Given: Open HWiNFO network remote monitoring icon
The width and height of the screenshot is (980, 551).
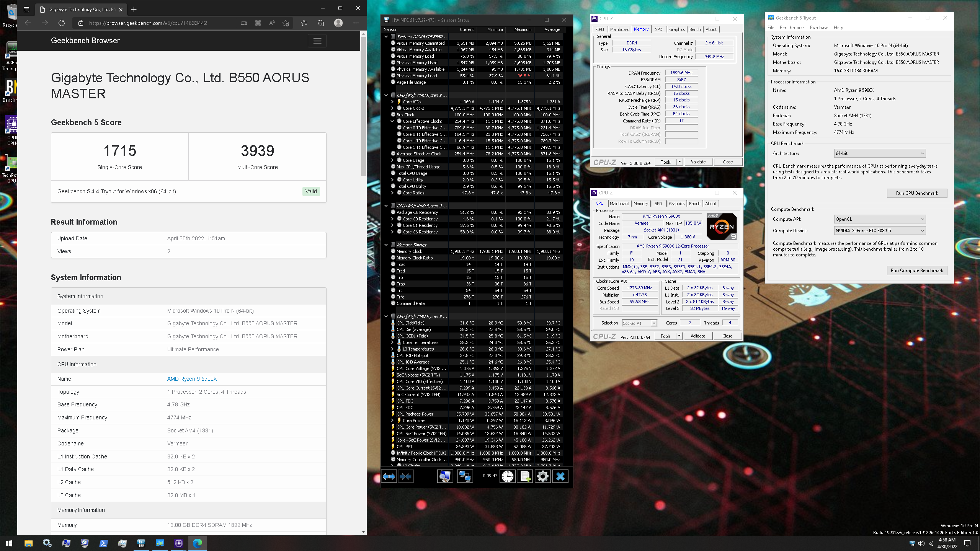Looking at the screenshot, I should 465,476.
